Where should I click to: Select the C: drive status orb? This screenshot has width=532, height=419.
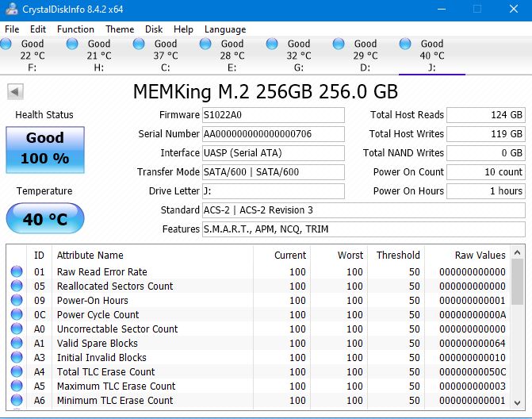(140, 44)
